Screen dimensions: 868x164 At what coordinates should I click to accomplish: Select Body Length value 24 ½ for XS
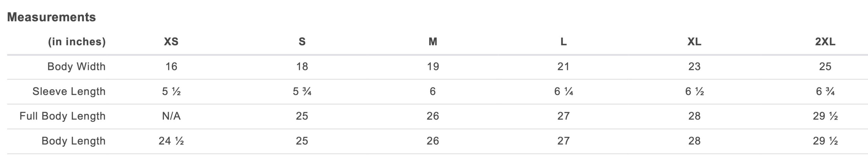171,141
